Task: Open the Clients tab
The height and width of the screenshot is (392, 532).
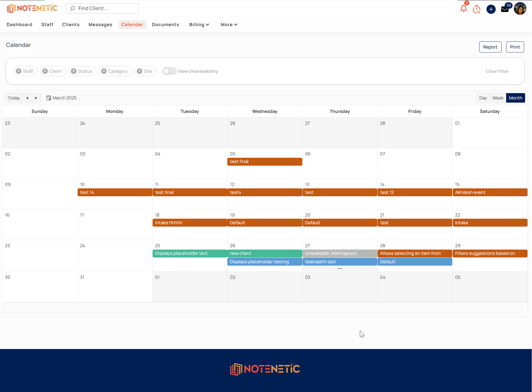Action: click(x=71, y=25)
